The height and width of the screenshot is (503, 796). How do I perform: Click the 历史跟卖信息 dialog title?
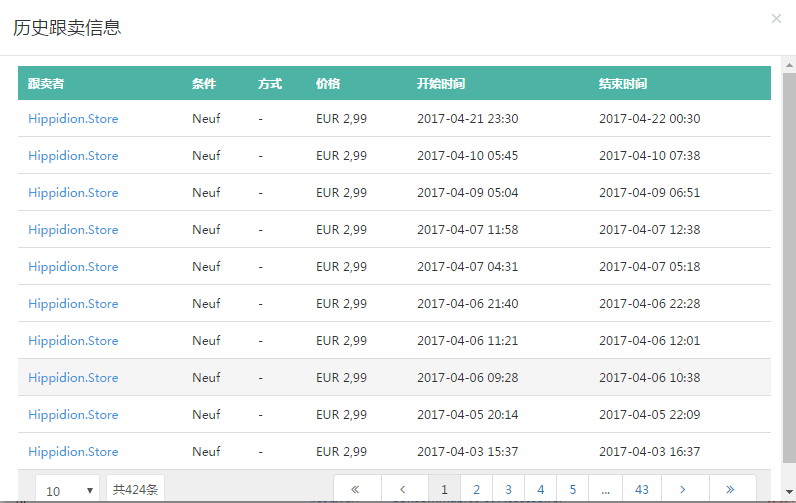click(67, 27)
